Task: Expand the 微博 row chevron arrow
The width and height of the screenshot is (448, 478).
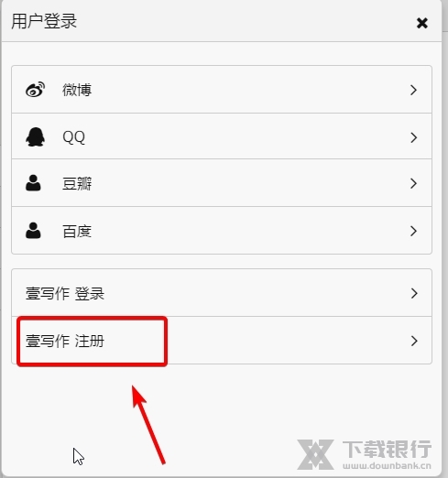Action: coord(413,90)
